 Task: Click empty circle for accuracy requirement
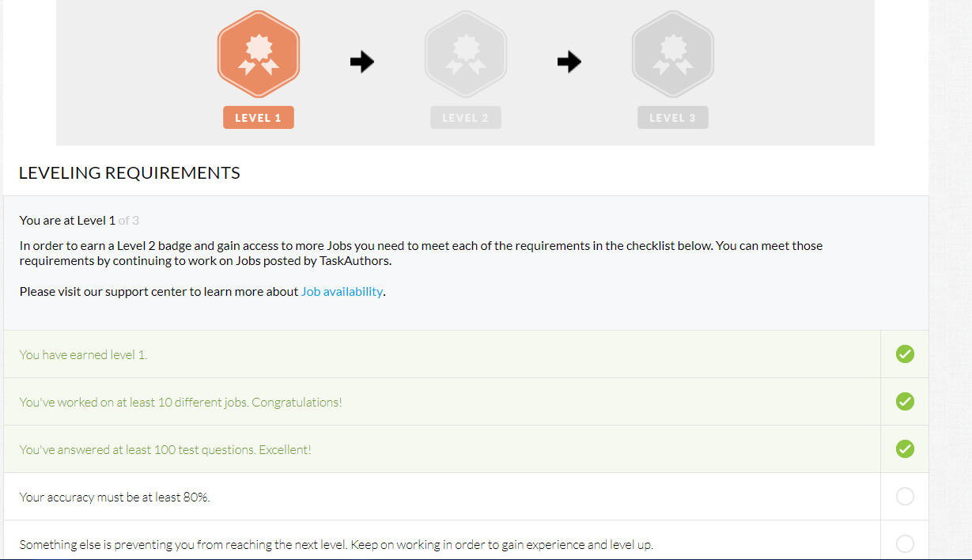click(905, 497)
